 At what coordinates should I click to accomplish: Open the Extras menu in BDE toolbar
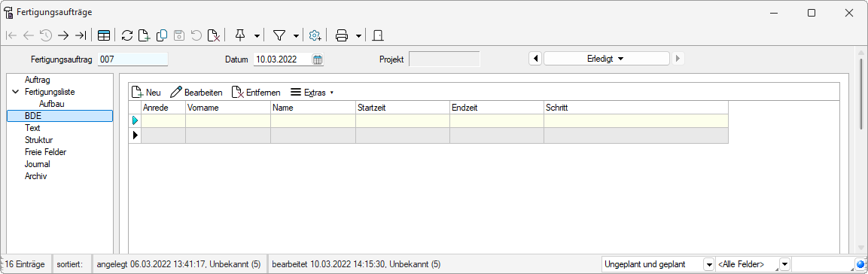[312, 93]
